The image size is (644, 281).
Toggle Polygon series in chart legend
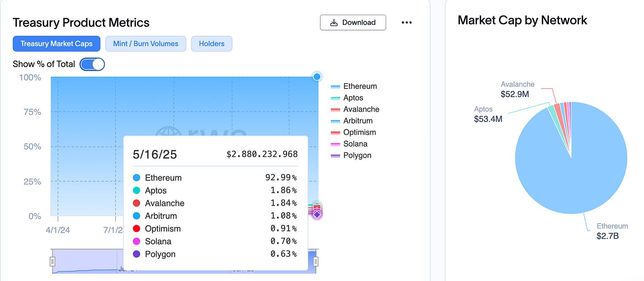point(351,155)
